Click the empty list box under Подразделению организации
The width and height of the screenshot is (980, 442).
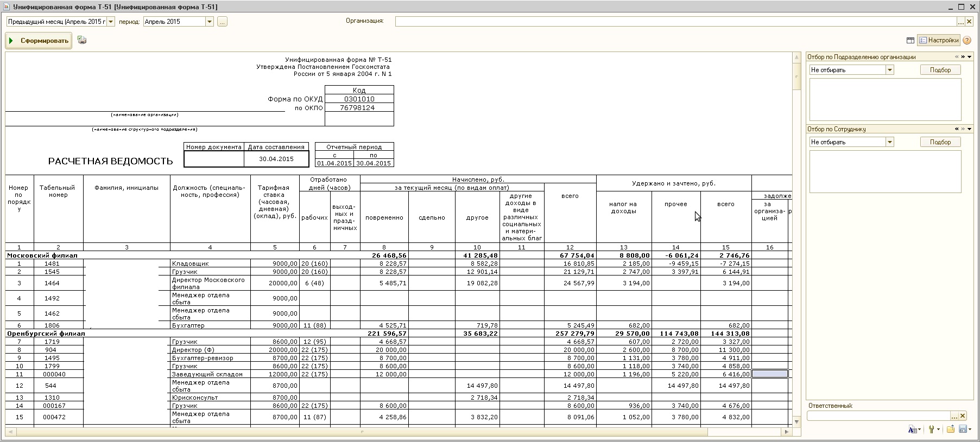(886, 99)
